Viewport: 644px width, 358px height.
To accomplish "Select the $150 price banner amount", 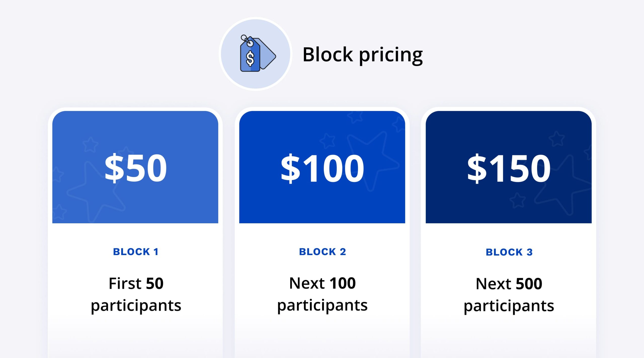I will point(509,168).
